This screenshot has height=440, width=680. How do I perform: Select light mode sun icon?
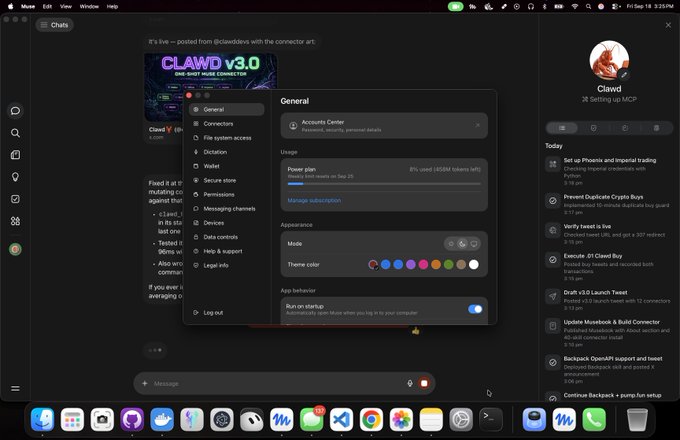(451, 244)
